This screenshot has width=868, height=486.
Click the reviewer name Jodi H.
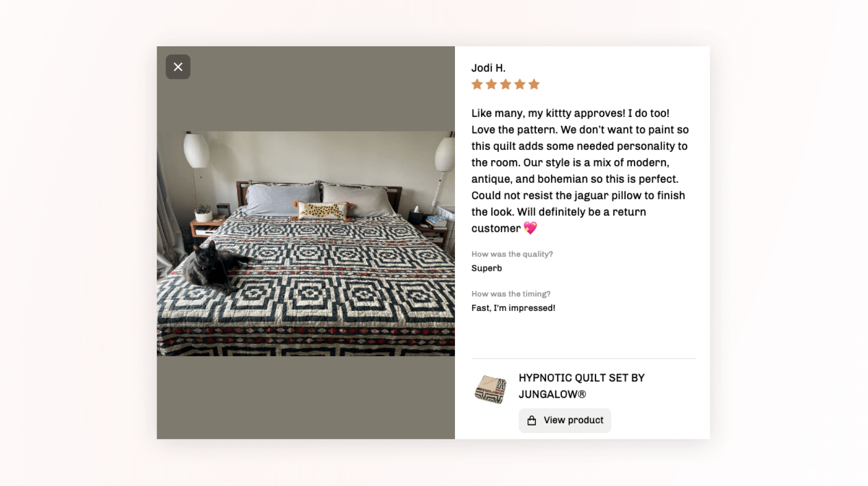[x=488, y=68]
